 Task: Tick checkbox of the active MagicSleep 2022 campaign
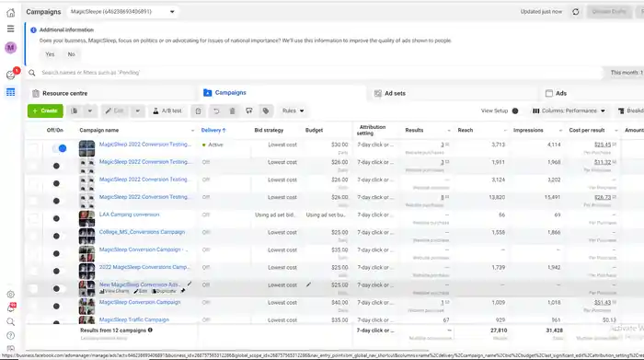(x=33, y=148)
